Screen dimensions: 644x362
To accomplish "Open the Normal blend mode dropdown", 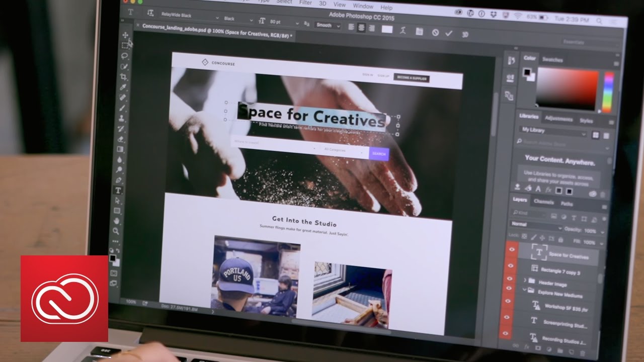I will click(x=536, y=225).
